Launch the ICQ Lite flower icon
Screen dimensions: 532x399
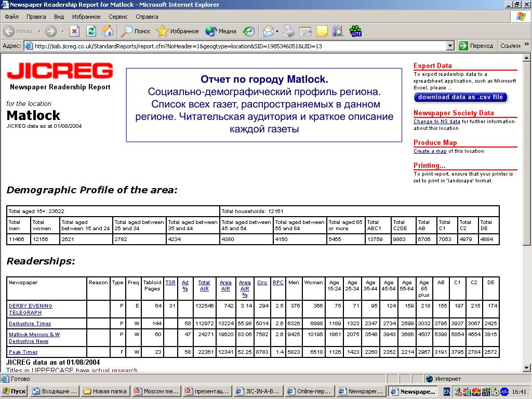click(x=355, y=31)
